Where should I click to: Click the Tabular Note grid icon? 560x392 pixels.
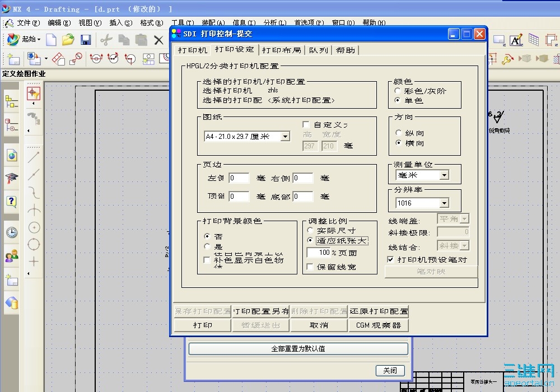tap(534, 40)
